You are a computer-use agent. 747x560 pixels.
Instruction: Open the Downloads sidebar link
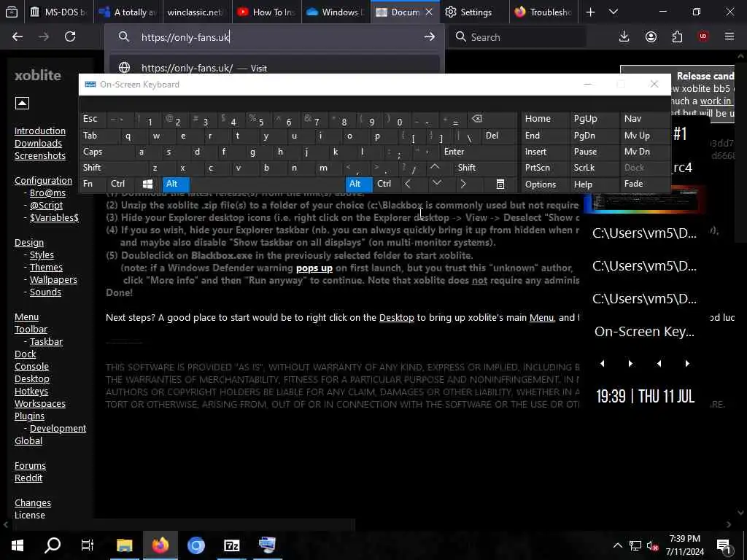[x=38, y=144]
